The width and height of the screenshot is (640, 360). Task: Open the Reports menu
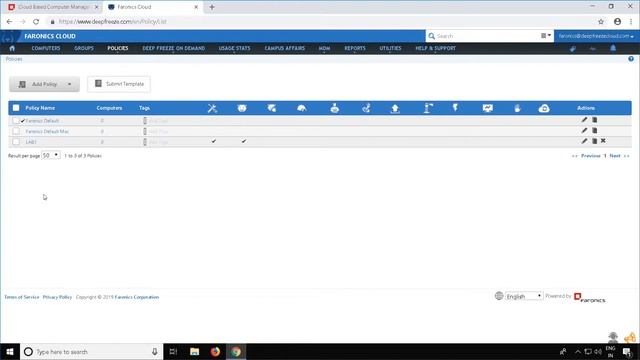355,48
